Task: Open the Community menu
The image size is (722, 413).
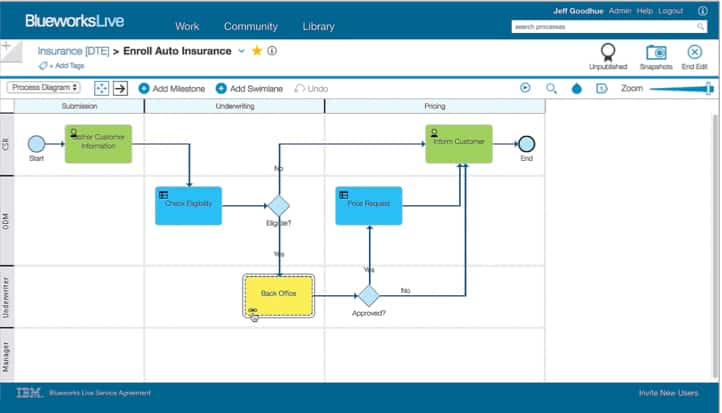Action: pyautogui.click(x=250, y=26)
